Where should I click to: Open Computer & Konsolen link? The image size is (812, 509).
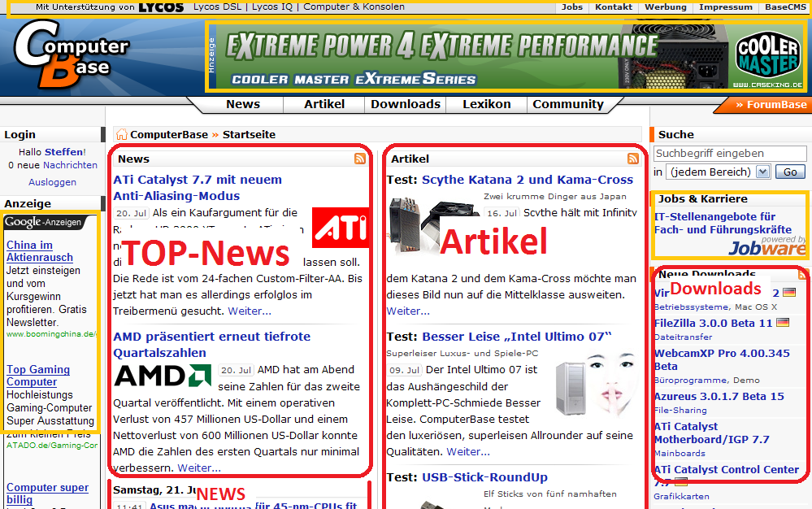tap(354, 7)
